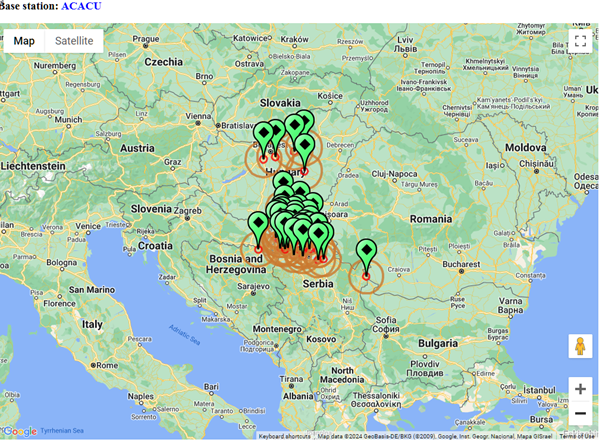Click the red circle point near Craiova
The image size is (600, 440).
pos(366,277)
